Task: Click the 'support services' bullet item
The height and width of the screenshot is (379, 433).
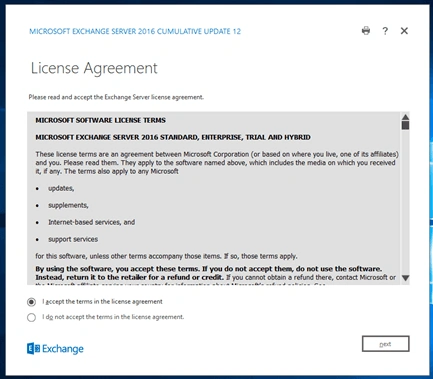Action: coord(73,239)
